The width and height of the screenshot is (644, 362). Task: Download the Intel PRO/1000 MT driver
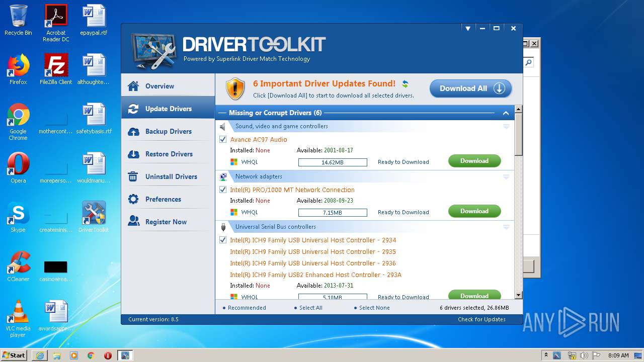tap(474, 211)
